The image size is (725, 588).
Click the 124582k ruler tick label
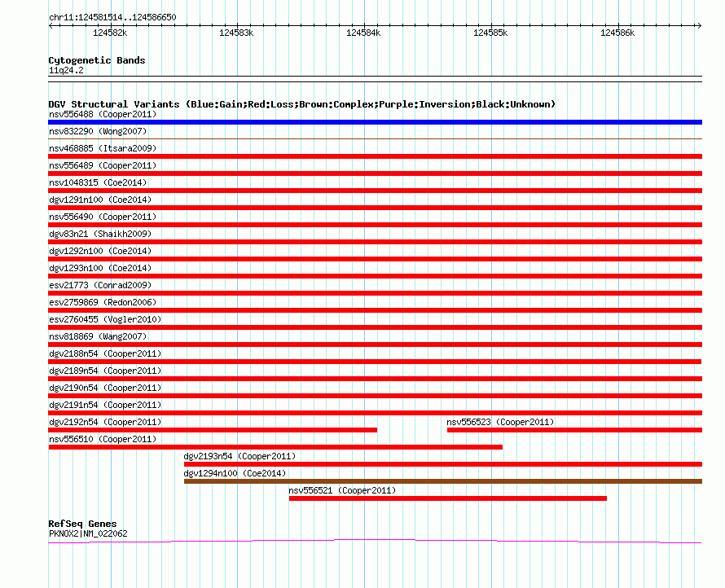pyautogui.click(x=110, y=33)
